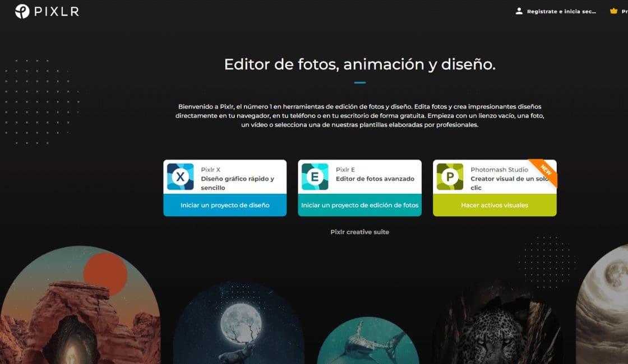Click the Pixlr X app icon
This screenshot has width=628, height=364.
point(181,177)
